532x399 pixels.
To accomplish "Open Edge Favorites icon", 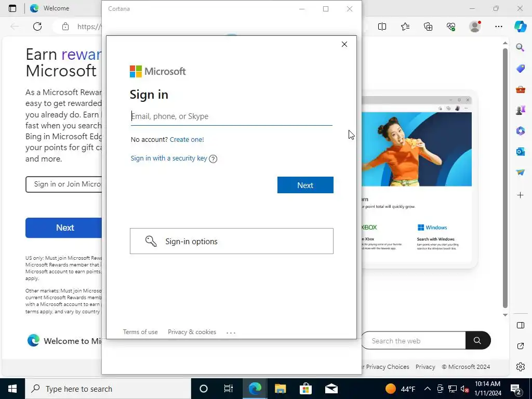I will (405, 26).
